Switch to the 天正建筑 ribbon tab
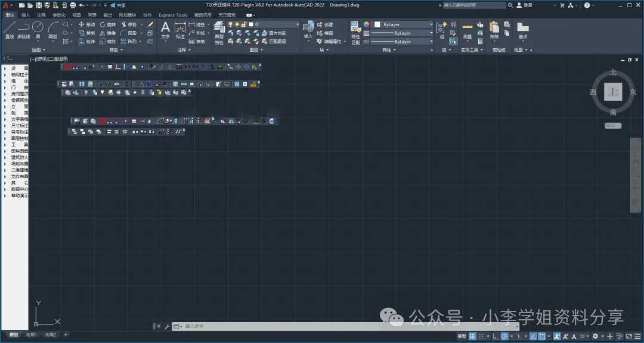Image resolution: width=644 pixels, height=343 pixels. [227, 15]
